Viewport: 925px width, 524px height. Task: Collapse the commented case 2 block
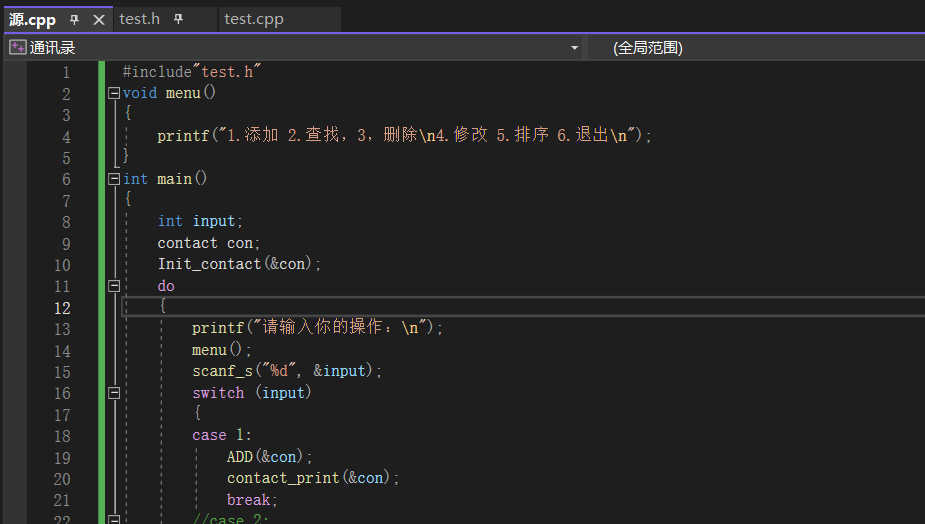[x=113, y=520]
